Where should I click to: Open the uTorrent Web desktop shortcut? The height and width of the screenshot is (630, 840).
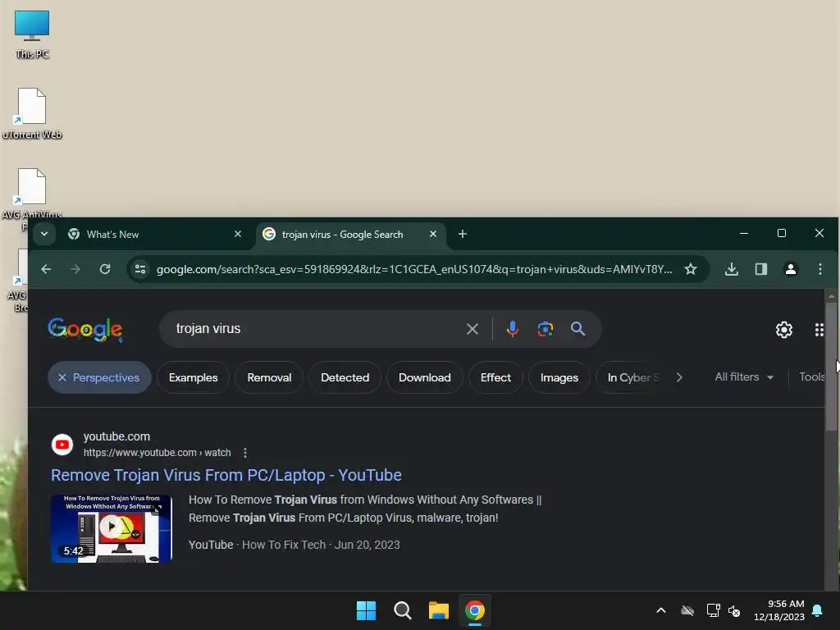point(32,113)
